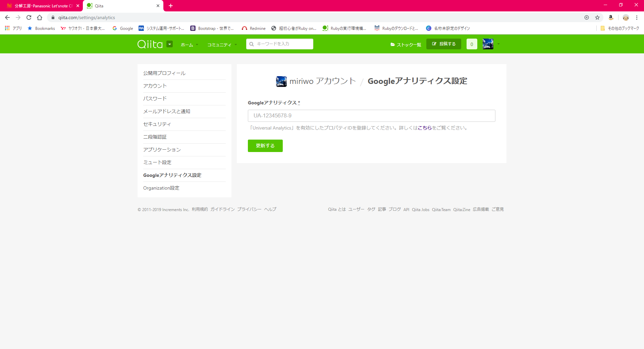The width and height of the screenshot is (644, 349).
Task: Click the miriwo avatar beside the page title
Action: [281, 81]
